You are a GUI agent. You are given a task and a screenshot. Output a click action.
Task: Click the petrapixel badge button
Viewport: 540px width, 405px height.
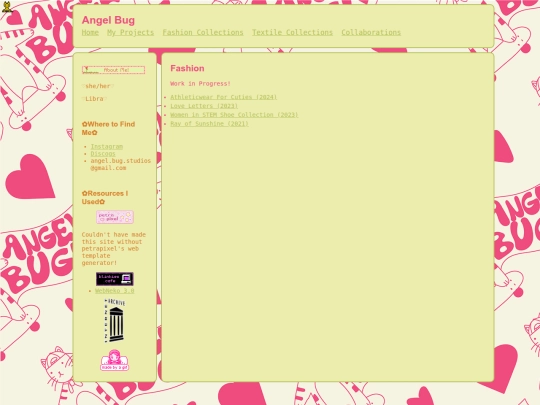tap(115, 217)
